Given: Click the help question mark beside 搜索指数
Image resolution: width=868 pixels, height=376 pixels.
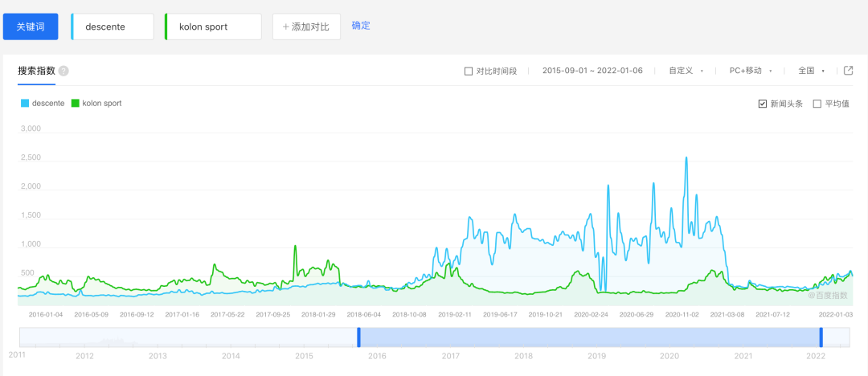Looking at the screenshot, I should point(63,71).
